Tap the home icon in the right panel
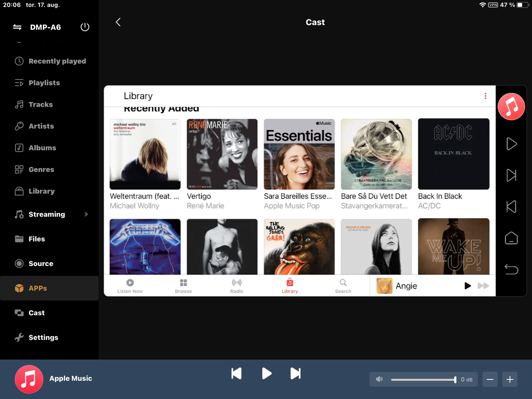 click(511, 238)
